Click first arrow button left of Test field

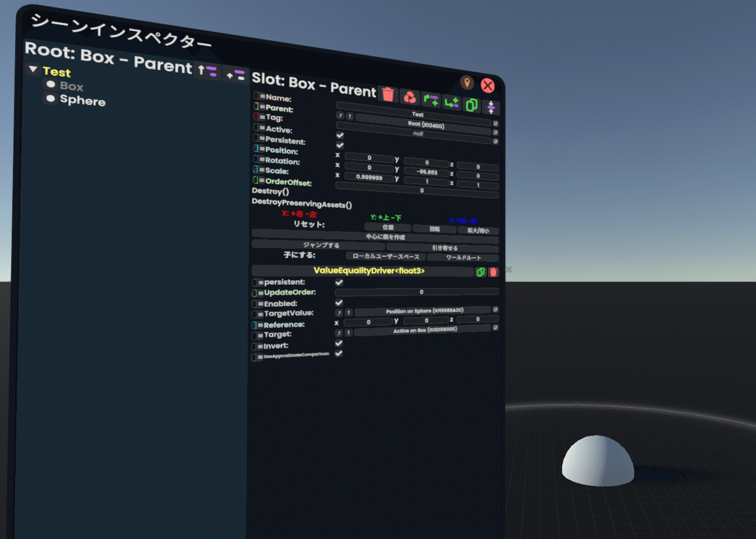340,116
